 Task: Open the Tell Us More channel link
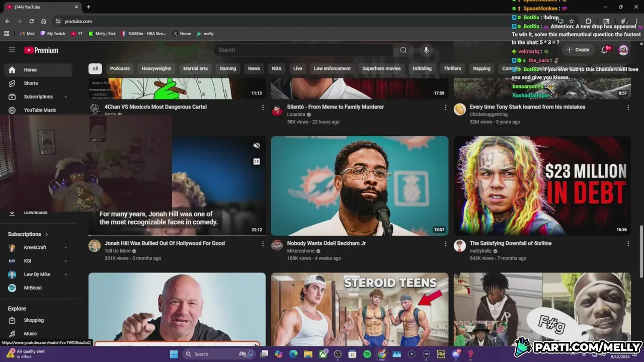click(x=118, y=251)
